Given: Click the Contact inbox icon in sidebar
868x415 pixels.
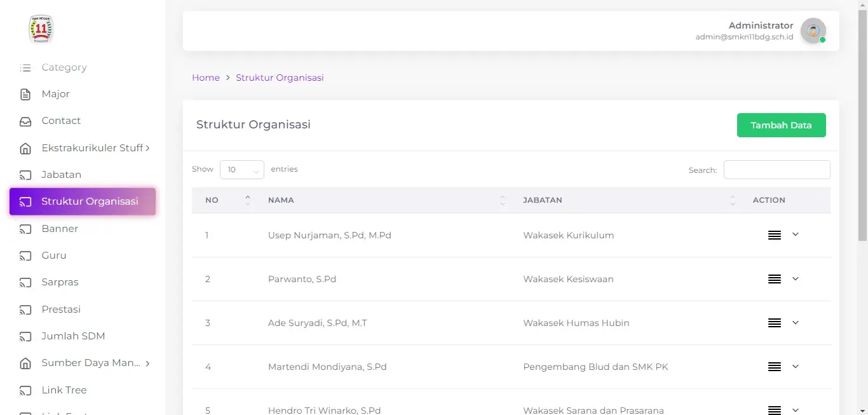Looking at the screenshot, I should tap(25, 121).
